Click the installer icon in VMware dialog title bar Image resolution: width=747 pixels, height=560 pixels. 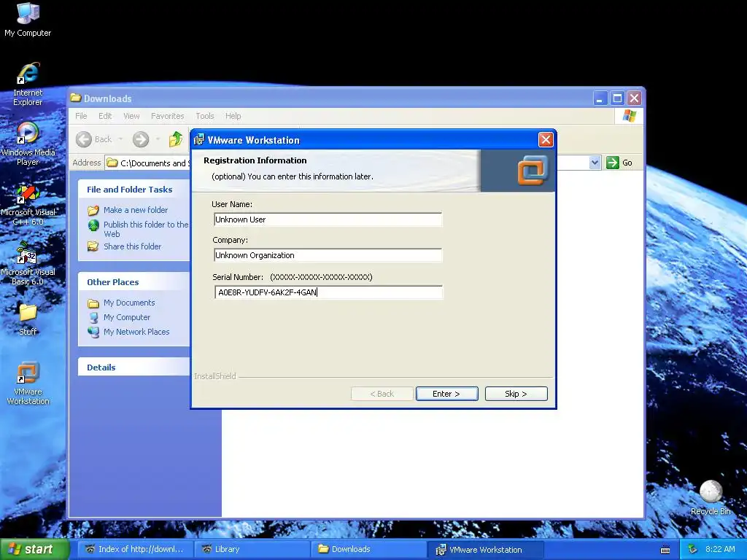tap(199, 139)
